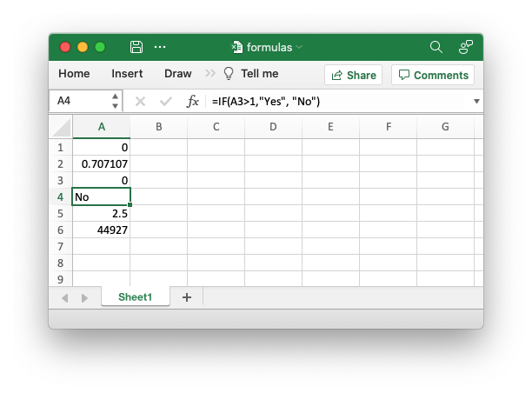Open Insert Function fx icon
This screenshot has width=532, height=393.
point(193,101)
